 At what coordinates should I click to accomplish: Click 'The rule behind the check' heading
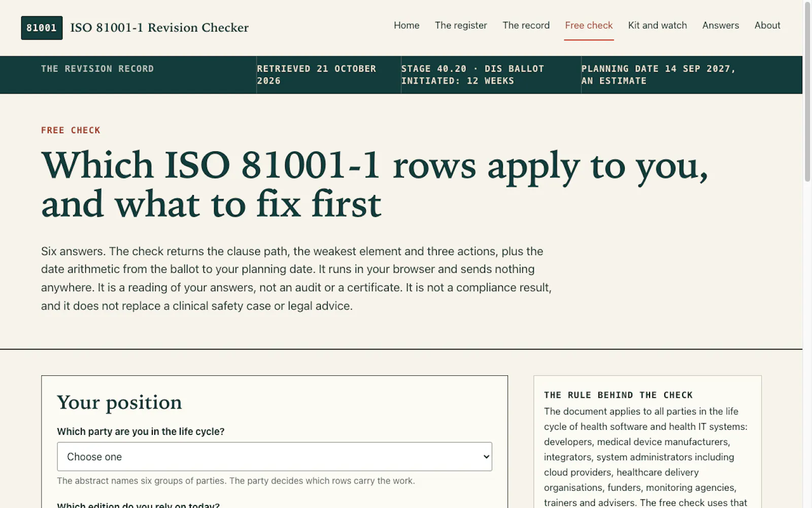click(x=618, y=395)
